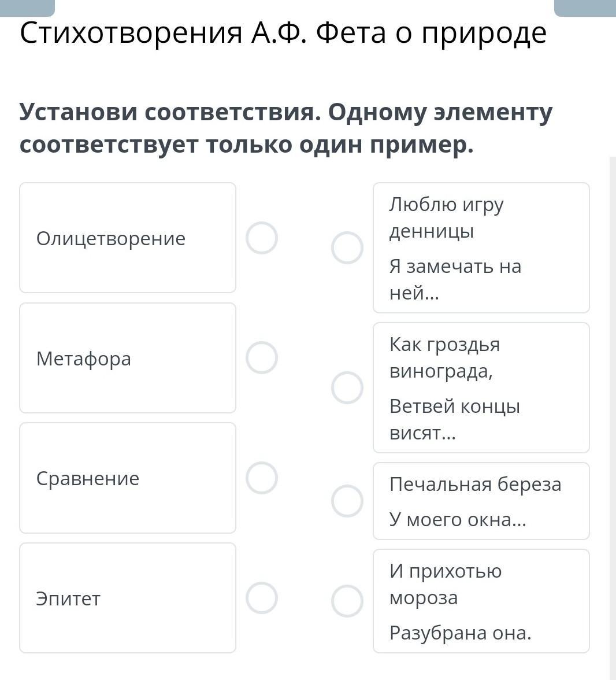Select the circle beside "Как гроздья винограда"
Viewport: 616px width, 680px height.
347,387
